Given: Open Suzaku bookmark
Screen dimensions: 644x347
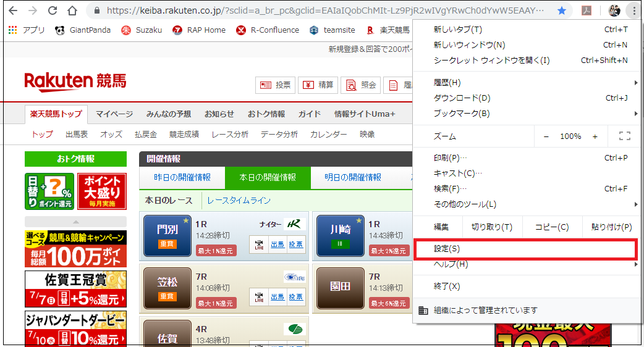Looking at the screenshot, I should [x=142, y=30].
